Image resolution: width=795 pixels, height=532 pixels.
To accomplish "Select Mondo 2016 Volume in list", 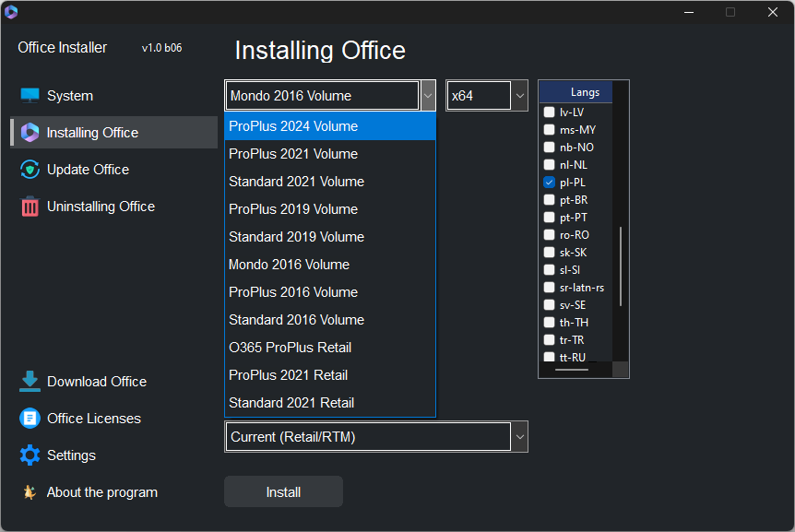I will coord(330,265).
